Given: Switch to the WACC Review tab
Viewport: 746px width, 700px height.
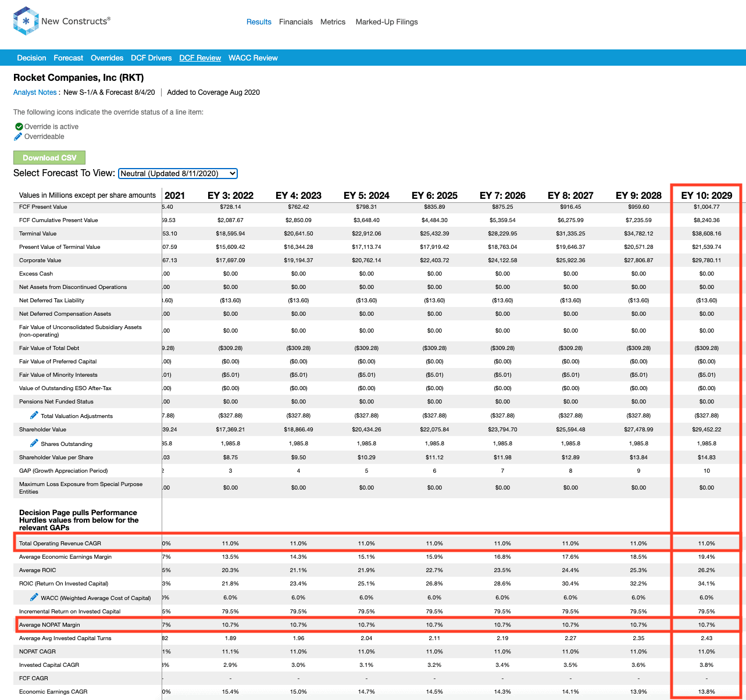Looking at the screenshot, I should [253, 58].
